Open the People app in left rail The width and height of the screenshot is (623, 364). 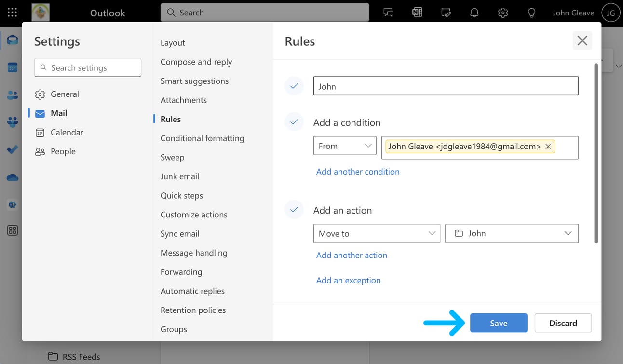13,95
